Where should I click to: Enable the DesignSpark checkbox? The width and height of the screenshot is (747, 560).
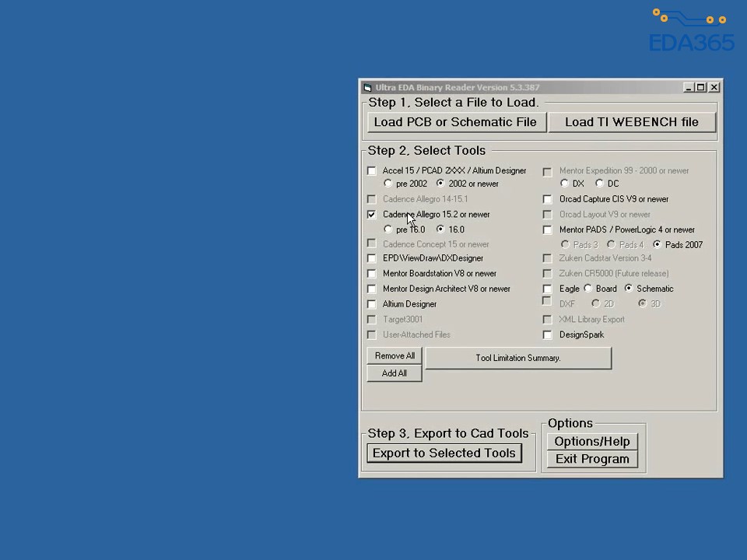[547, 335]
